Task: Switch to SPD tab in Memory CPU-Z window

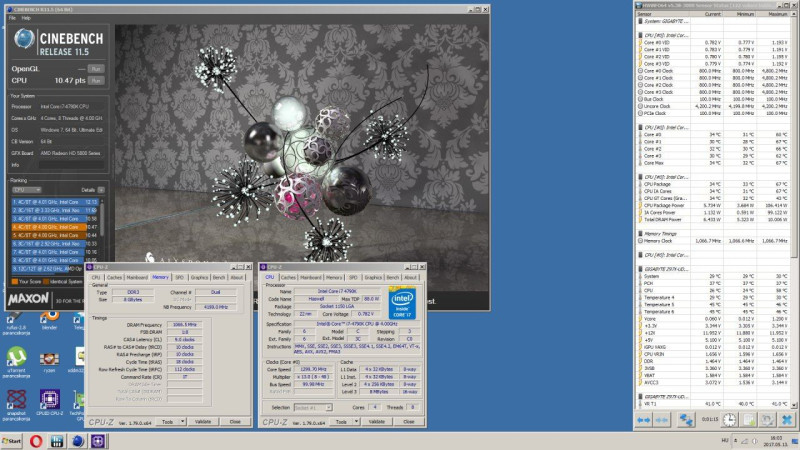Action: click(x=179, y=278)
